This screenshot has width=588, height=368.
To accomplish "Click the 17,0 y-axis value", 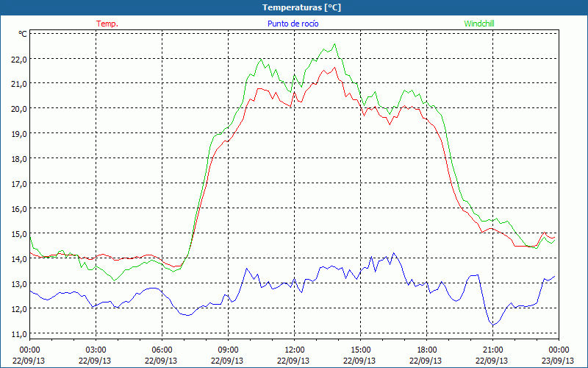I will point(19,183).
